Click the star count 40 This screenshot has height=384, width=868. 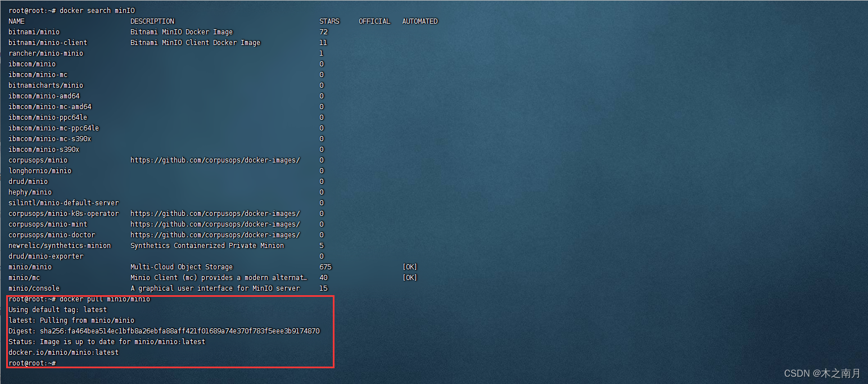[x=323, y=278]
